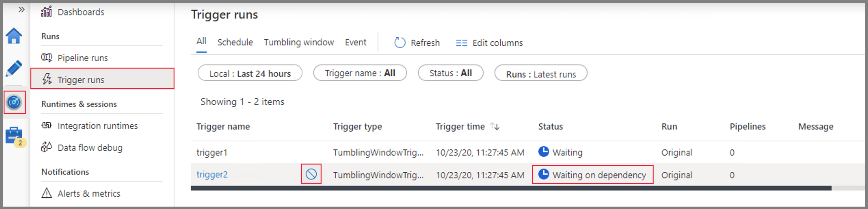The height and width of the screenshot is (209, 868).
Task: Open the Monitor hub icon in the sidebar
Action: (x=14, y=102)
